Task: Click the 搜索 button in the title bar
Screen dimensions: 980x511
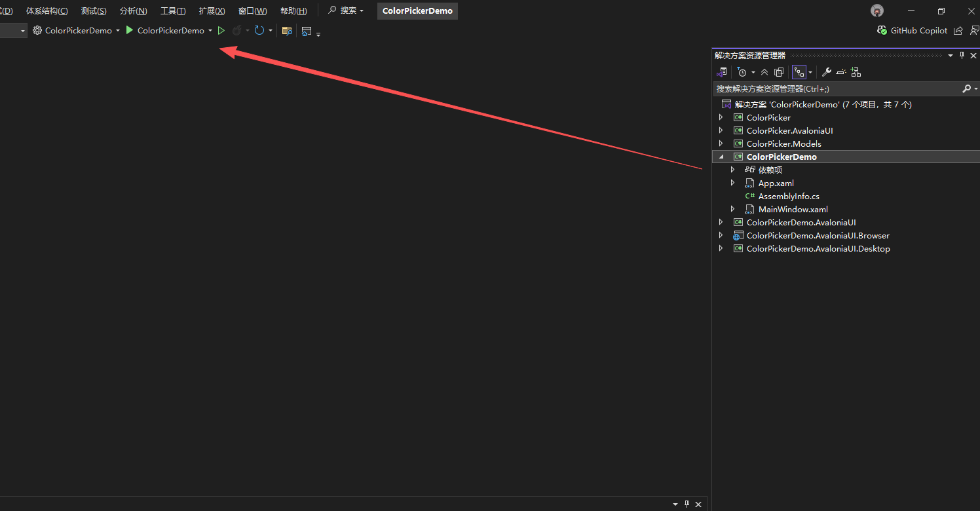Action: pyautogui.click(x=346, y=10)
